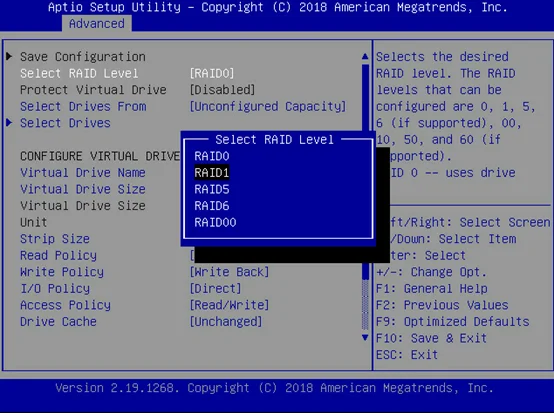Screen dimensions: 554x413
Task: Click the arrow beside Select Drives
Action: coord(10,123)
